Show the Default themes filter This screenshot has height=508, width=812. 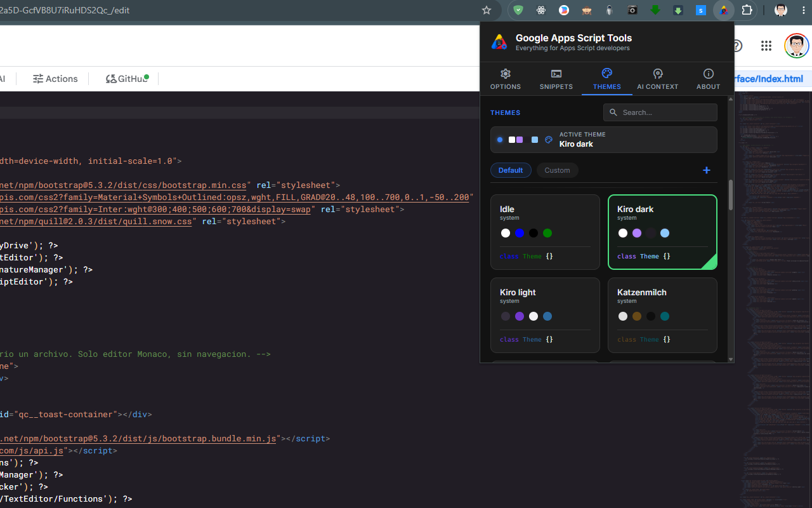511,170
